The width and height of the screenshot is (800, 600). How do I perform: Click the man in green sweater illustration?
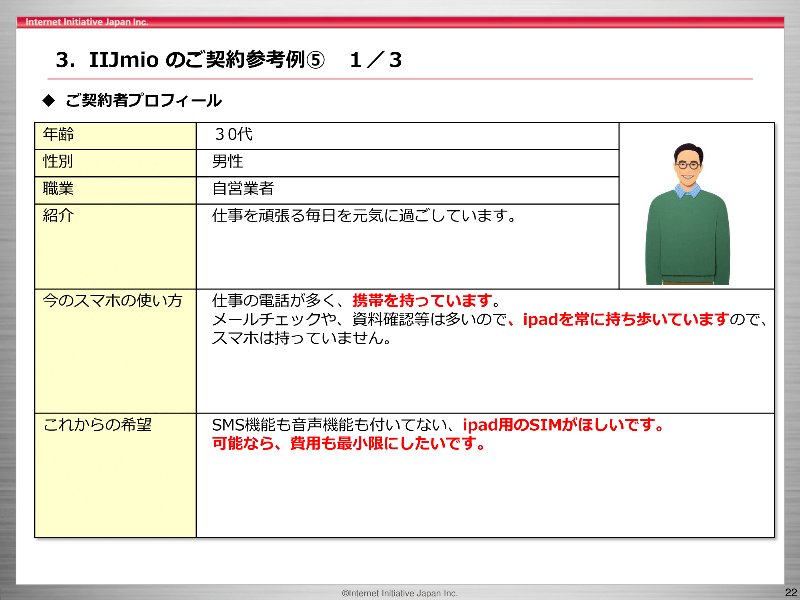688,214
